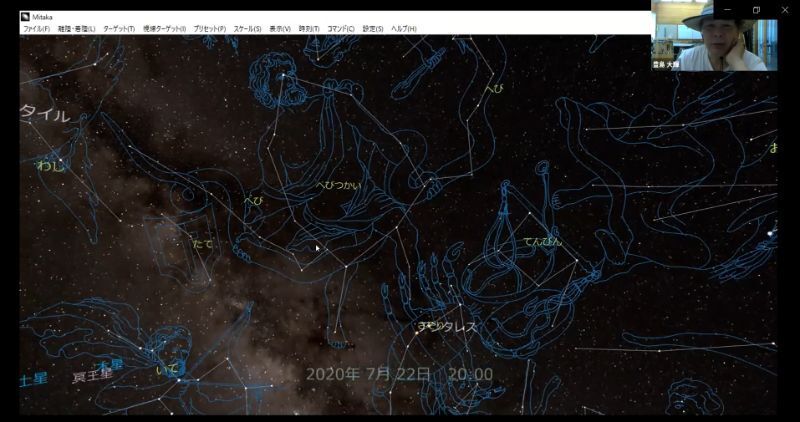Open the 離陸・着陸(L) menu
Image resolution: width=800 pixels, height=422 pixels.
coord(76,29)
